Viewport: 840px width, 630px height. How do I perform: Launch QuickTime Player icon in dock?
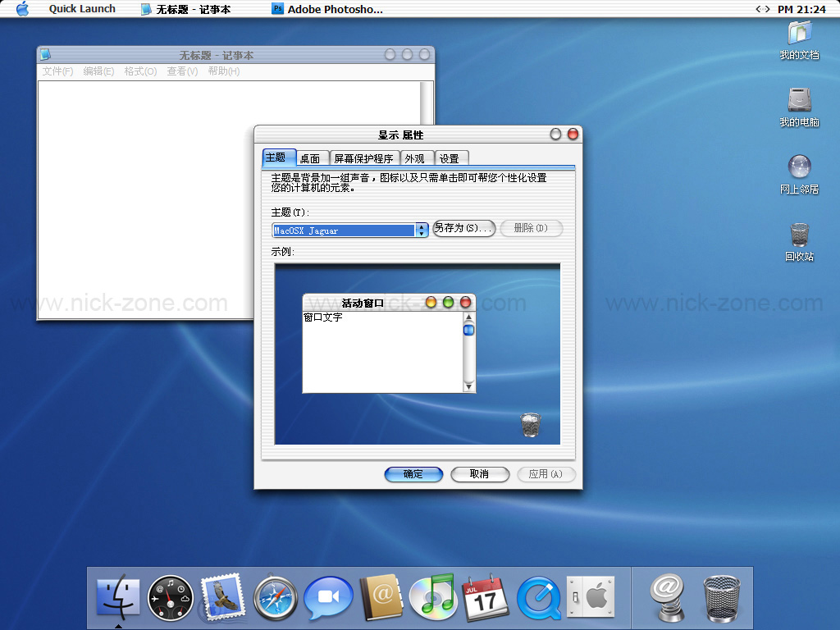click(538, 598)
